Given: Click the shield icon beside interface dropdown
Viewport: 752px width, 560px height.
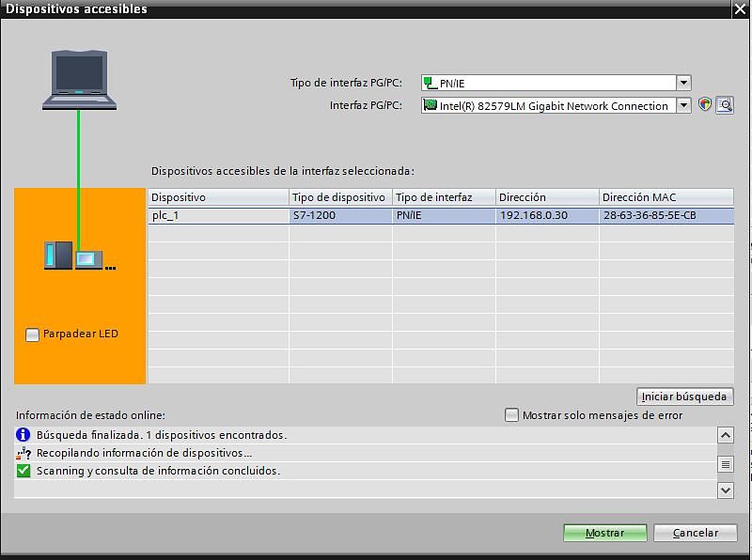Looking at the screenshot, I should click(705, 105).
